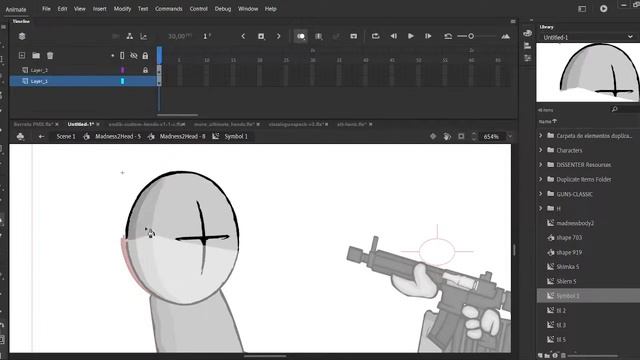Screen dimensions: 640x360
Task: Reset the timeline zoom to default
Action: 448,36
